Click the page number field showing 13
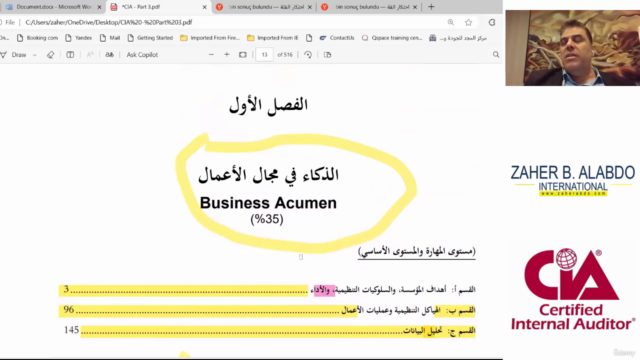The width and height of the screenshot is (640, 360). 264,55
